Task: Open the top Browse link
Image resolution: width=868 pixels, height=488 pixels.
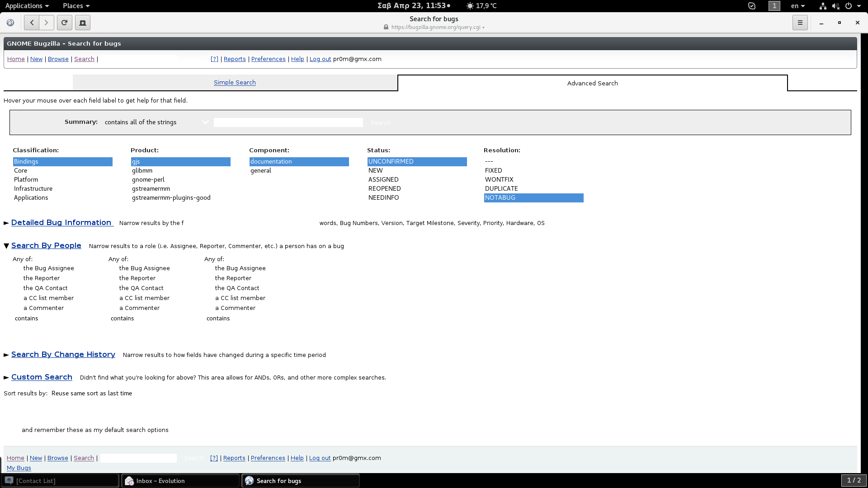Action: (x=58, y=59)
